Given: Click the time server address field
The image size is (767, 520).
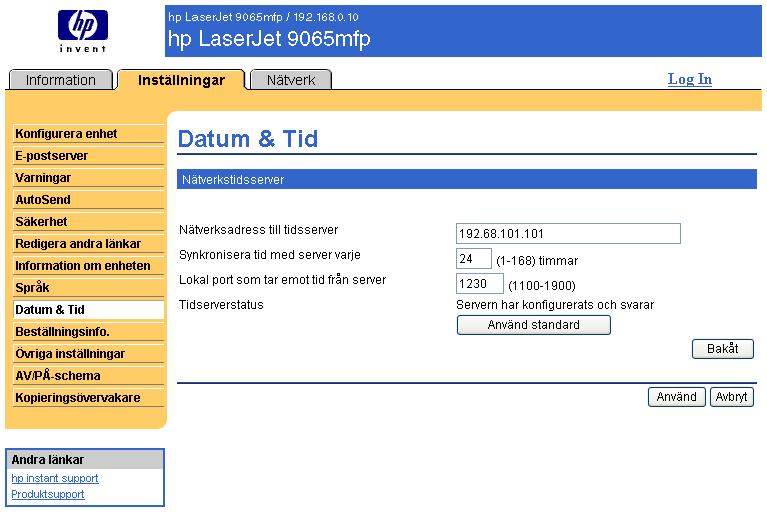Looking at the screenshot, I should (568, 233).
